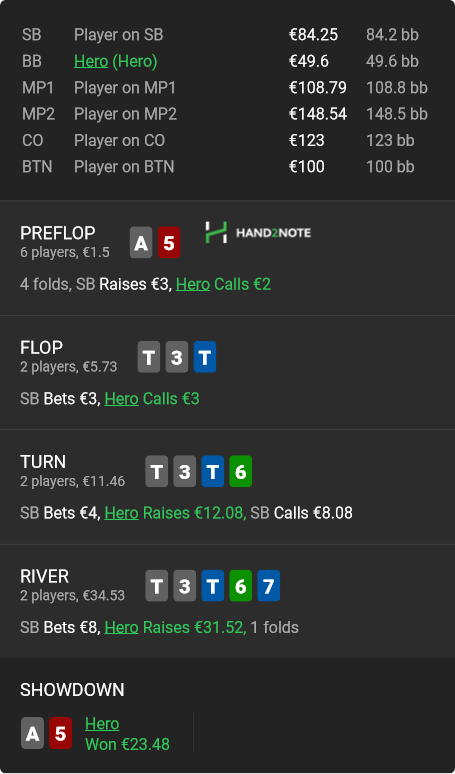Click the Hand2Note logo
455x774 pixels.
click(258, 232)
